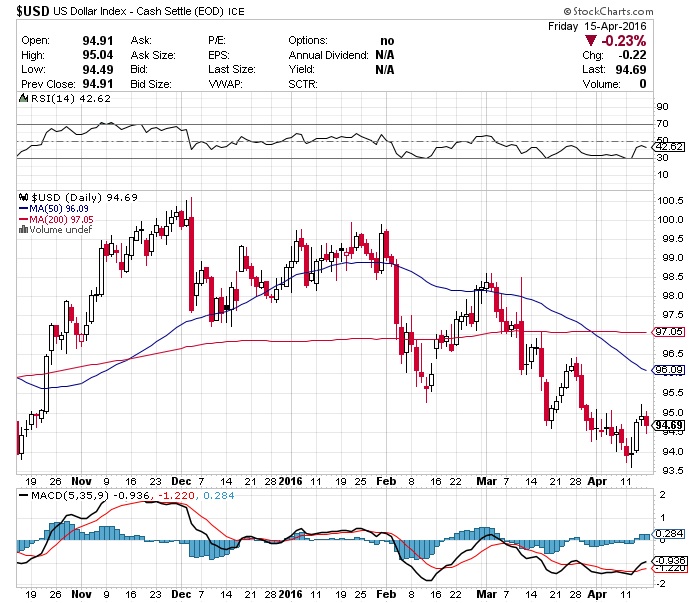Click the RSI current value tag 42.62
The height and width of the screenshot is (603, 700).
point(669,146)
